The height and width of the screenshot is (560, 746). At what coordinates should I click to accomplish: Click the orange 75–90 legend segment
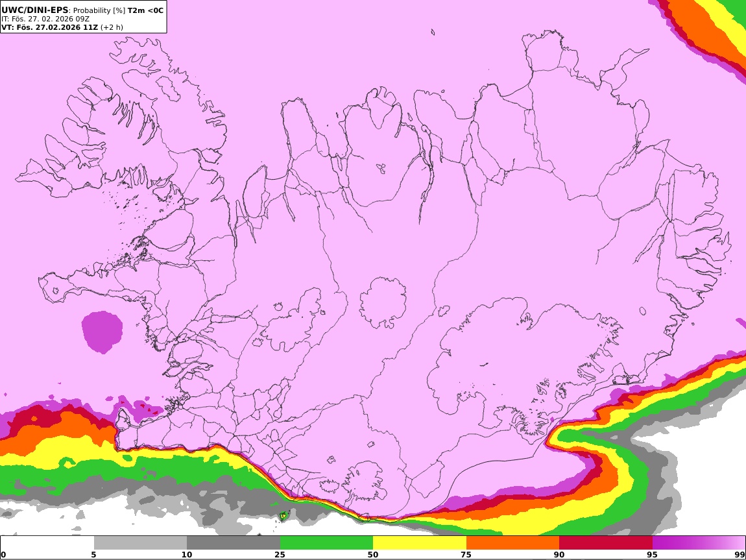click(x=513, y=542)
